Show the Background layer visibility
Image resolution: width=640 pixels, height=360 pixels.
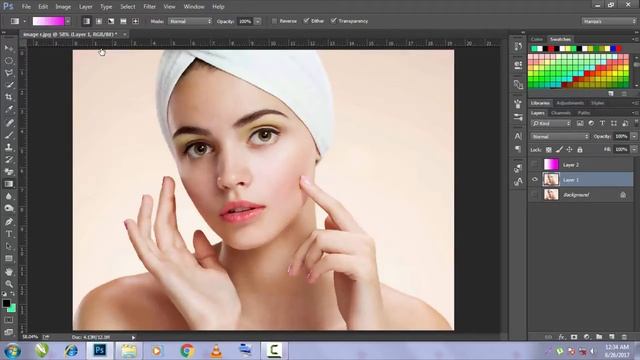pyautogui.click(x=535, y=195)
